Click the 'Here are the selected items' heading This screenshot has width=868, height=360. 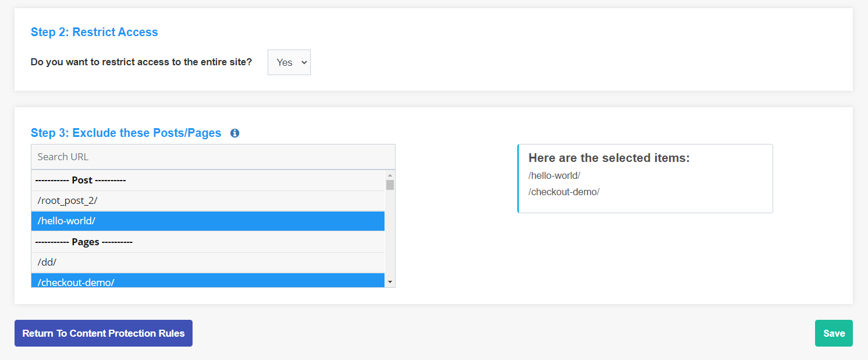click(609, 158)
